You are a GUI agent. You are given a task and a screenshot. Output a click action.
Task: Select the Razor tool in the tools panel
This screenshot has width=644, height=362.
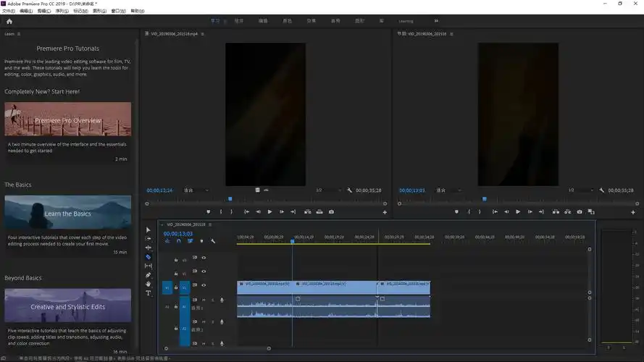(x=149, y=257)
